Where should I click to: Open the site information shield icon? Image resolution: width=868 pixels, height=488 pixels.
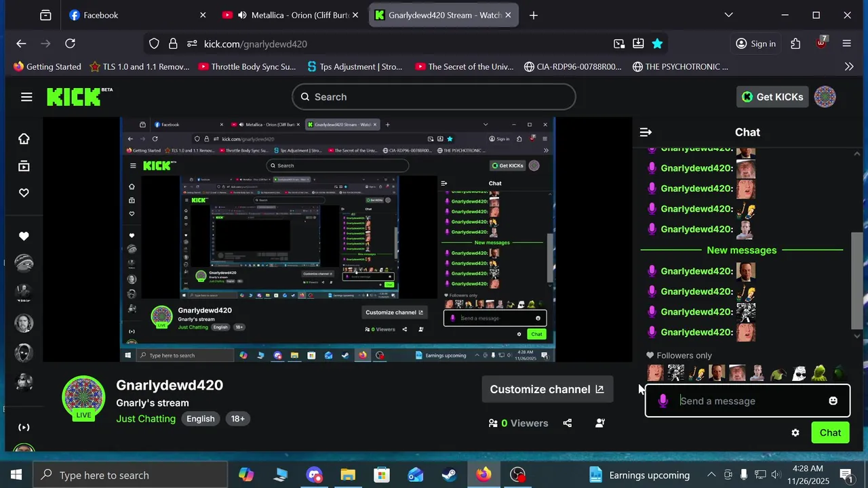(x=154, y=43)
